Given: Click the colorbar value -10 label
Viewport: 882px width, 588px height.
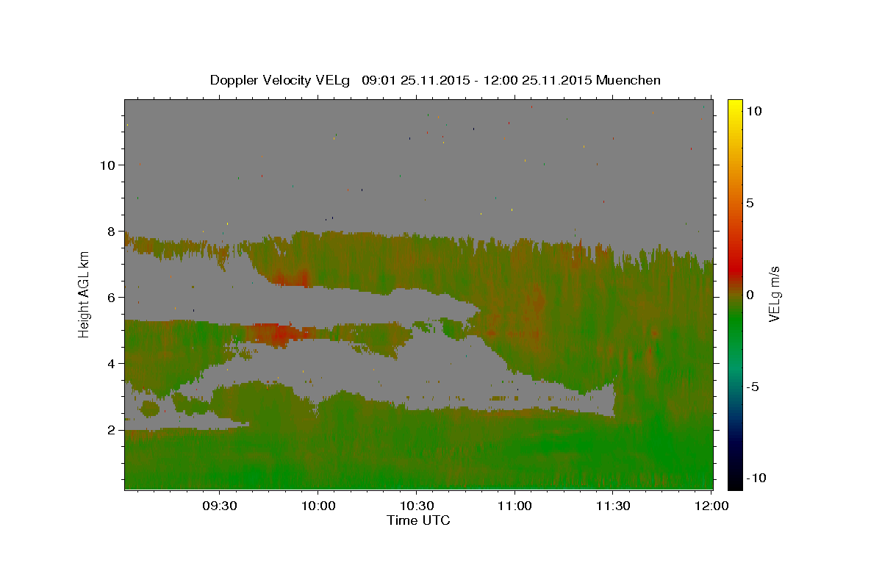Looking at the screenshot, I should [755, 478].
